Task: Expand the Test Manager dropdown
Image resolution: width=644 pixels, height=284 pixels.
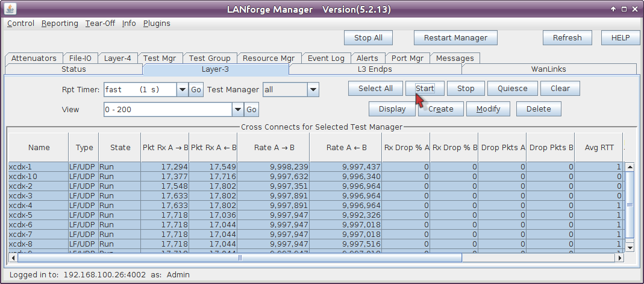Action: [x=313, y=90]
